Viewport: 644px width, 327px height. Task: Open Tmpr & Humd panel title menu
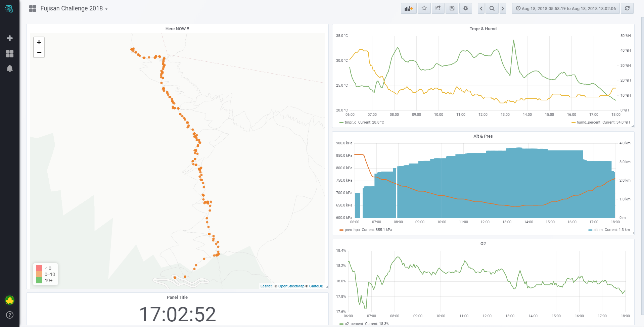[483, 29]
